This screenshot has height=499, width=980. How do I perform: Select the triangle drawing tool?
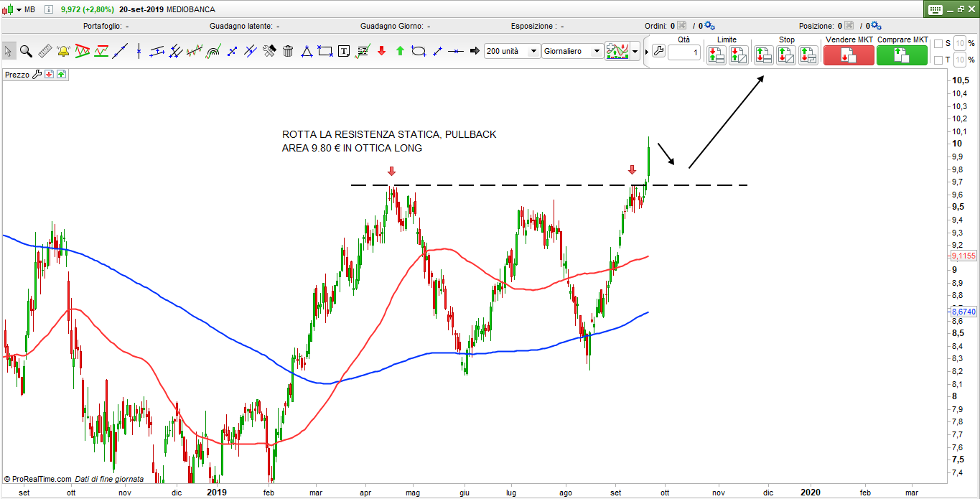(x=307, y=51)
